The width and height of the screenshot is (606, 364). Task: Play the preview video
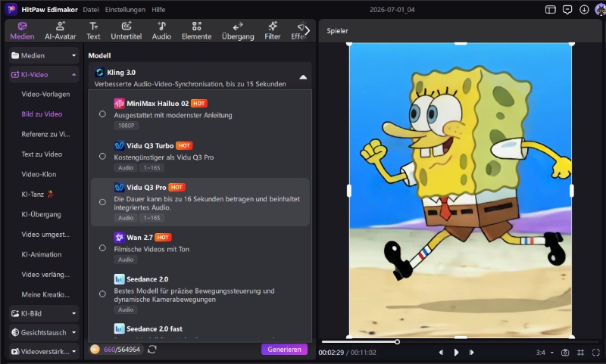pyautogui.click(x=457, y=353)
